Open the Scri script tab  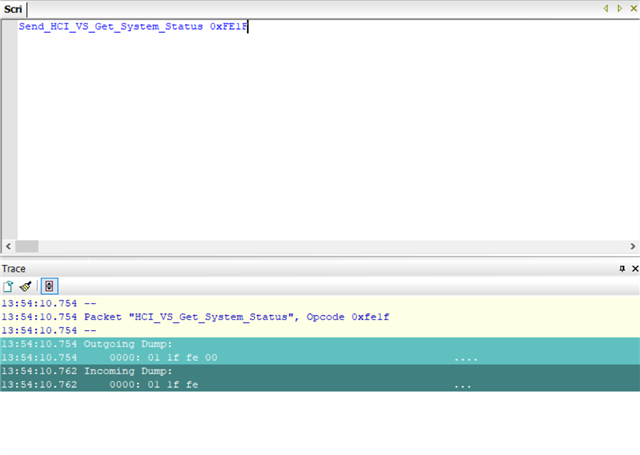click(x=13, y=9)
